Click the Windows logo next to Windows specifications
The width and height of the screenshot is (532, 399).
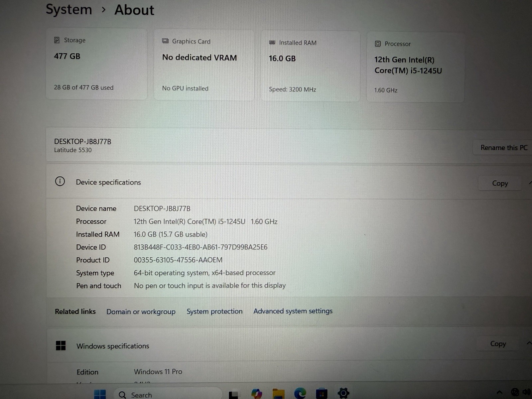point(61,345)
